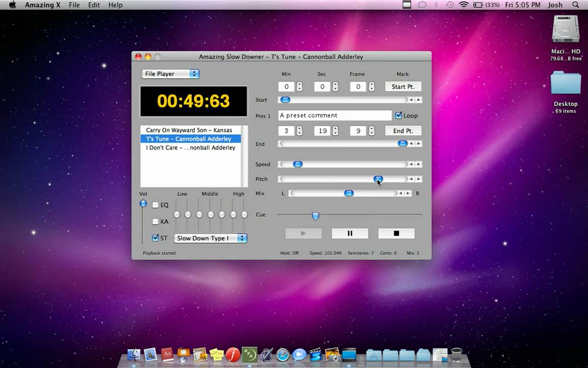The image size is (588, 368).
Task: Increase Speed using its right arrow button
Action: pos(419,164)
